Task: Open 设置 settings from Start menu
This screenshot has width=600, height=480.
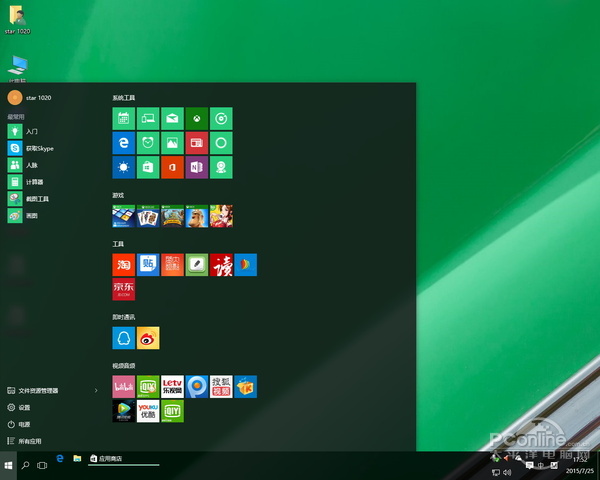Action: (x=23, y=407)
